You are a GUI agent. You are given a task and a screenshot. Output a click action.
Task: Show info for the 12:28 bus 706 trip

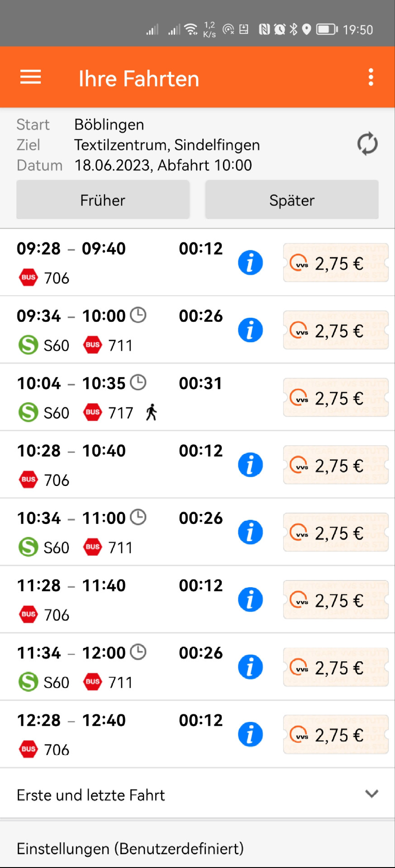pyautogui.click(x=250, y=734)
